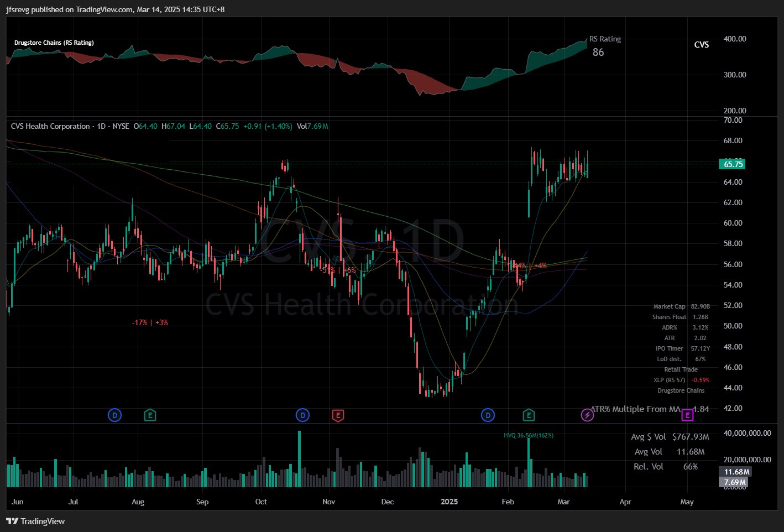This screenshot has width=784, height=532.
Task: Select the low value L64.40 in legend
Action: (201, 126)
